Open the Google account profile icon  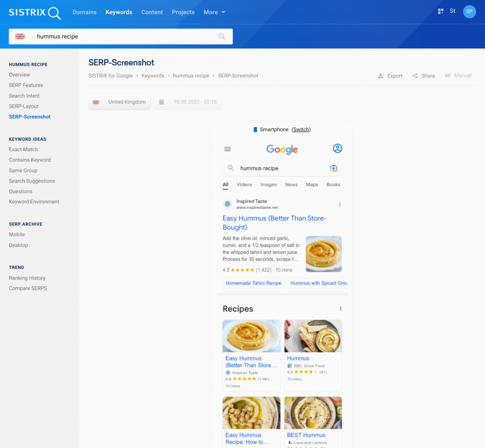337,148
